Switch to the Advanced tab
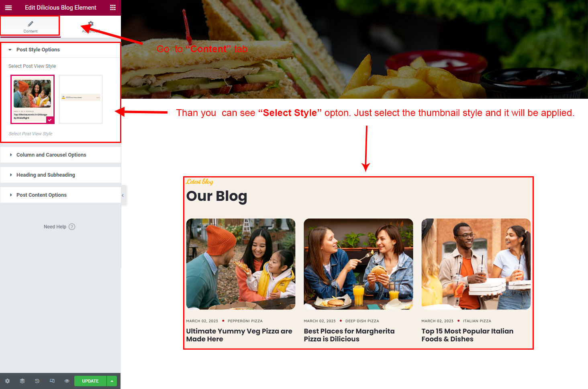Screen dimensions: 588x389 tap(91, 26)
